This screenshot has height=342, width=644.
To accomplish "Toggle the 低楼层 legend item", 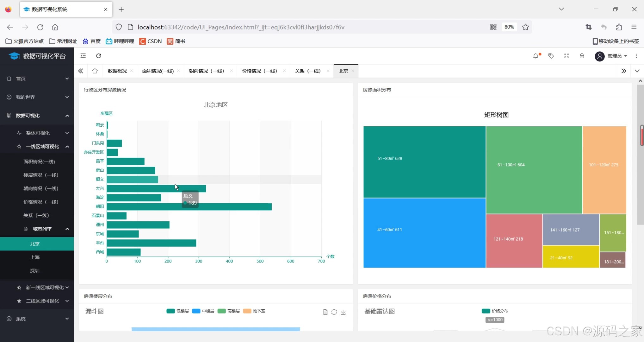I will [178, 311].
